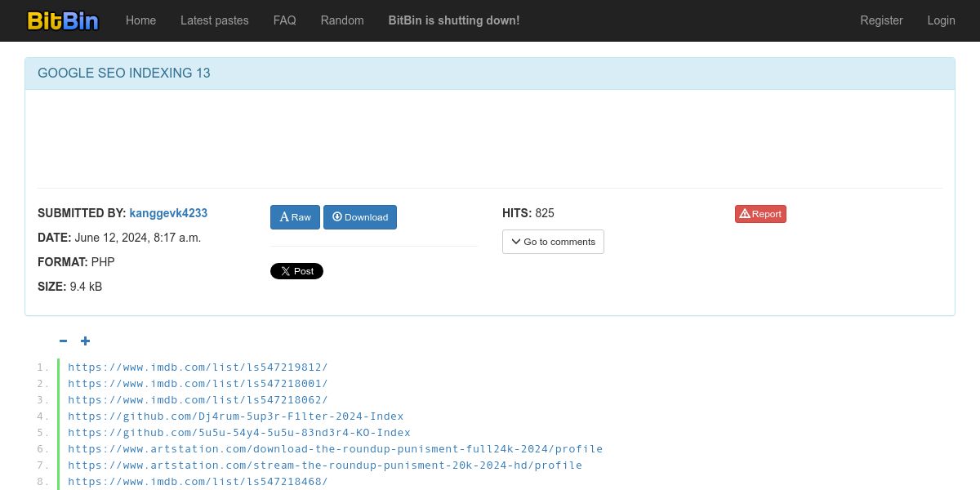Viewport: 980px width, 490px height.
Task: Open the FAQ page
Action: (x=285, y=20)
